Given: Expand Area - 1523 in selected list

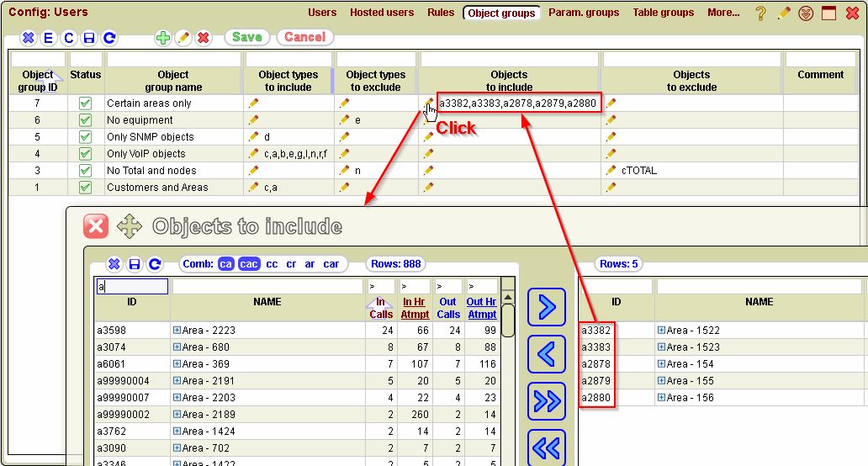Looking at the screenshot, I should [661, 347].
